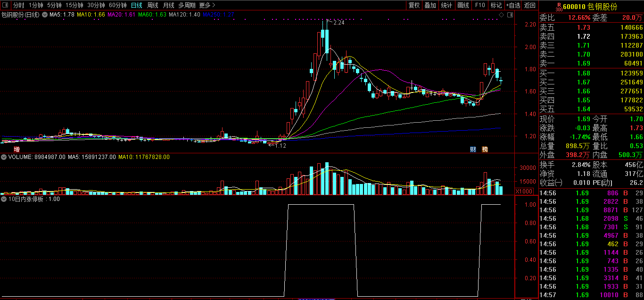Click the 标记 mark button
The image size is (644, 300).
point(496,5)
